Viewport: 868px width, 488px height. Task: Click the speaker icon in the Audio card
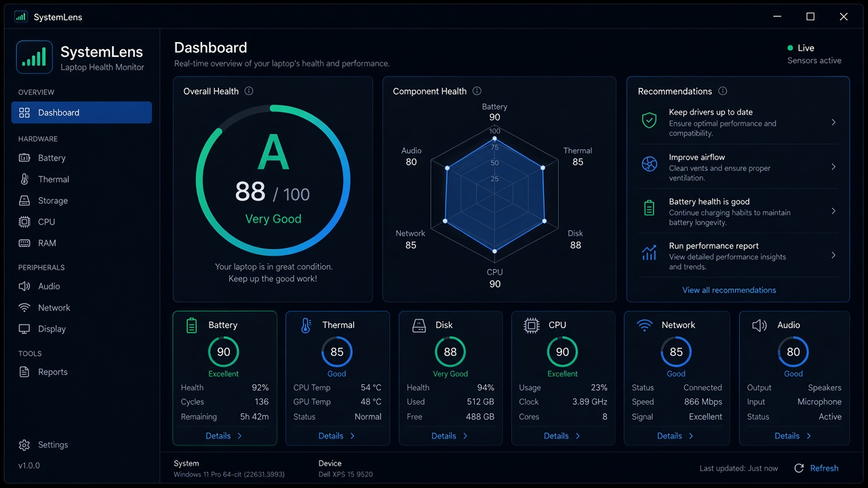tap(759, 325)
